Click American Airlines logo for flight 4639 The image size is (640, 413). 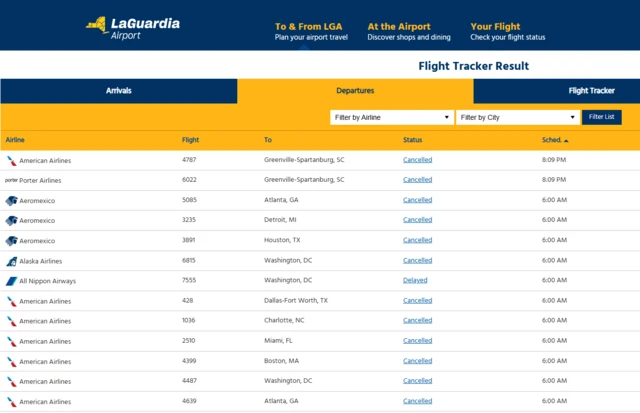(x=12, y=402)
